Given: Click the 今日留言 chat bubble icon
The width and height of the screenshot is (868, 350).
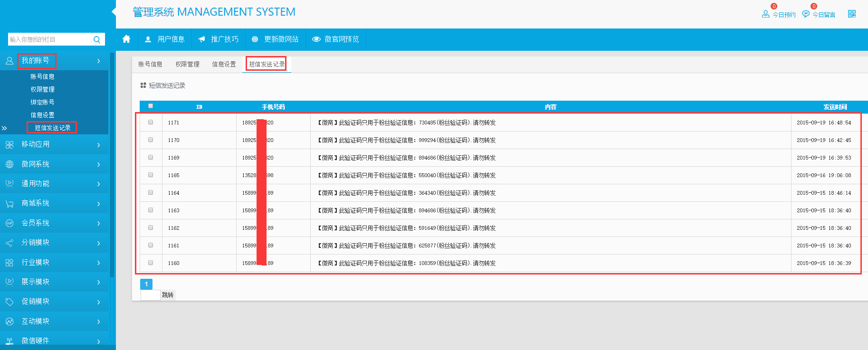Looking at the screenshot, I should tap(806, 14).
